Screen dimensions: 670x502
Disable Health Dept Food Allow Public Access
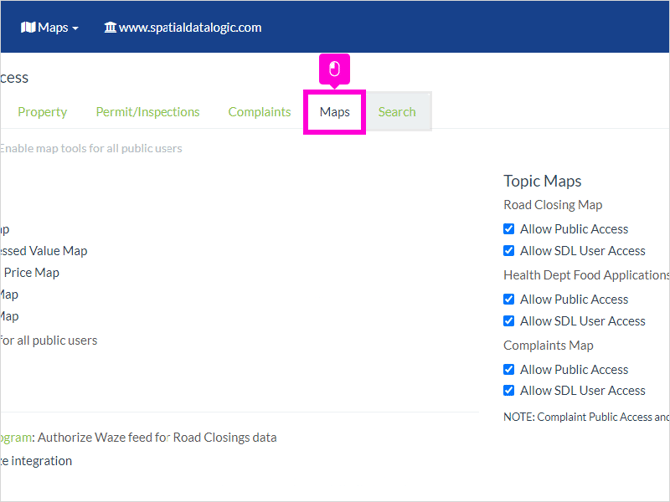coord(508,299)
